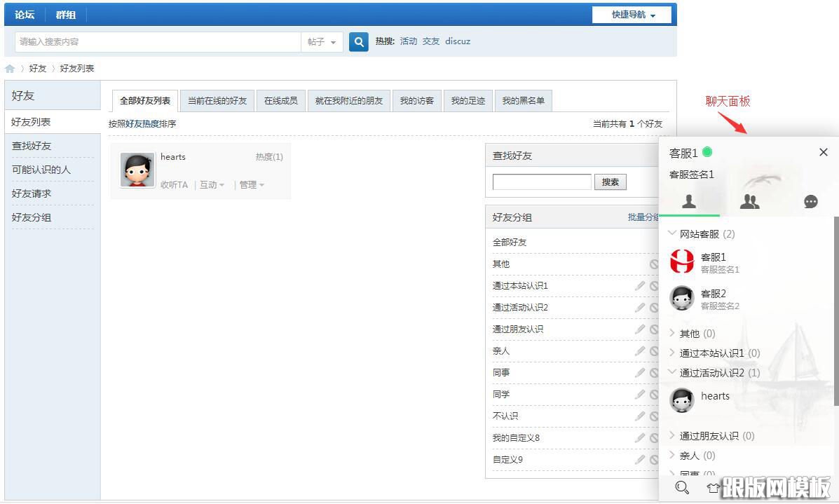Open the 群组 menu item
Screen dimensions: 839x504
click(65, 14)
